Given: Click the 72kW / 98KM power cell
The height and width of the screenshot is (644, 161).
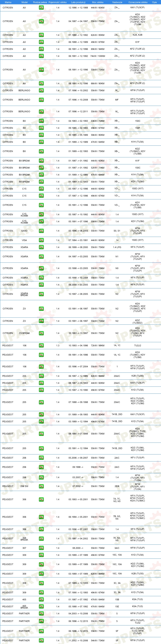Looking at the screenshot, I should [98, 345].
